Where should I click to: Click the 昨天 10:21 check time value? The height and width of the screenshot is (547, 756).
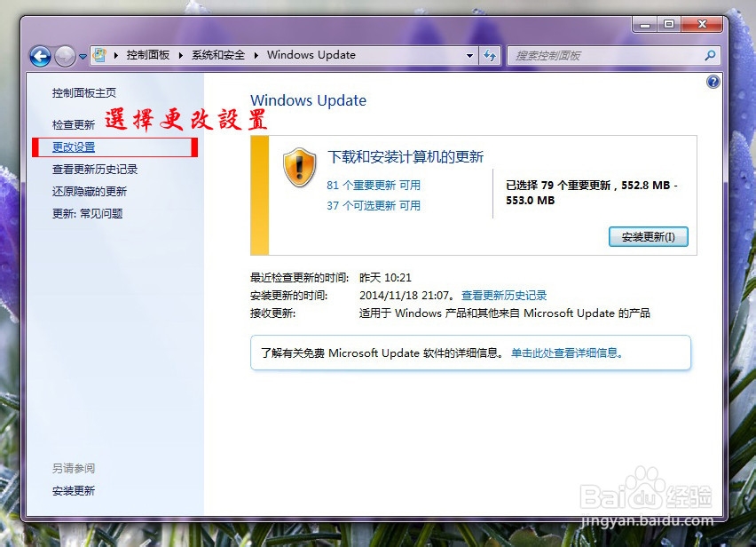point(385,278)
